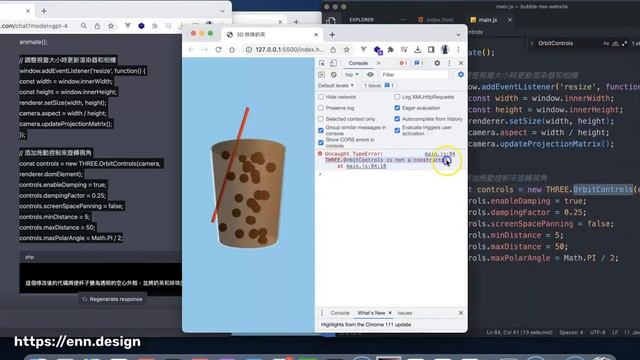The height and width of the screenshot is (360, 640).
Task: Click the blue issues count badge in toolbar
Action: [x=419, y=63]
